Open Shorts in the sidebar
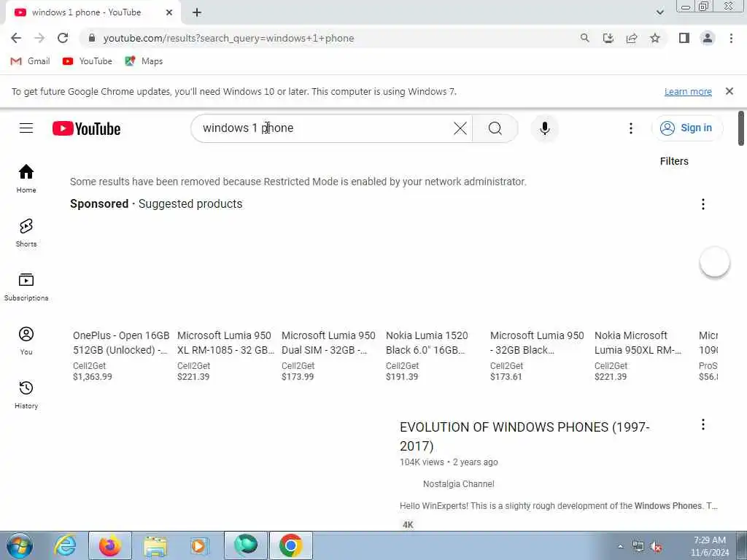The width and height of the screenshot is (747, 560). [26, 233]
